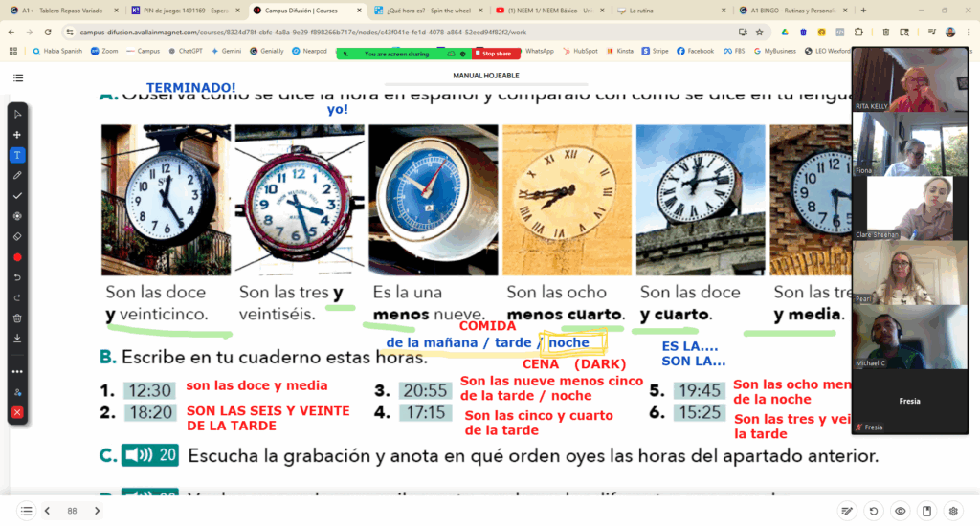Image resolution: width=980 pixels, height=526 pixels.
Task: Open the bookmark page icon at bottom
Action: point(926,511)
